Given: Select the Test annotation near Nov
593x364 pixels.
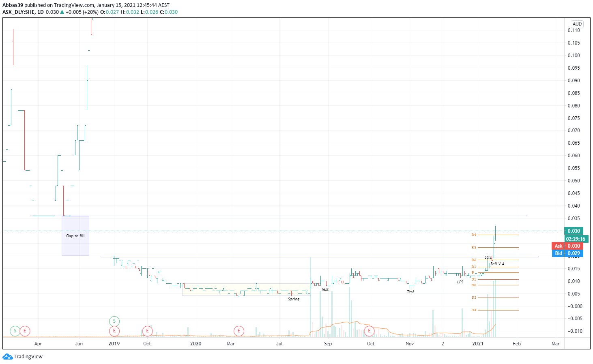Looking at the screenshot, I should click(410, 292).
